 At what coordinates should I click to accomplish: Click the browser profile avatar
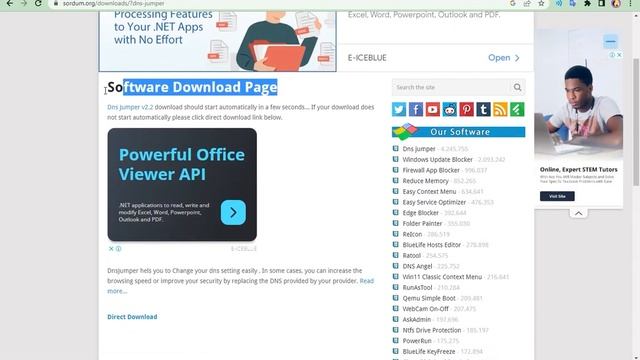pos(616,3)
